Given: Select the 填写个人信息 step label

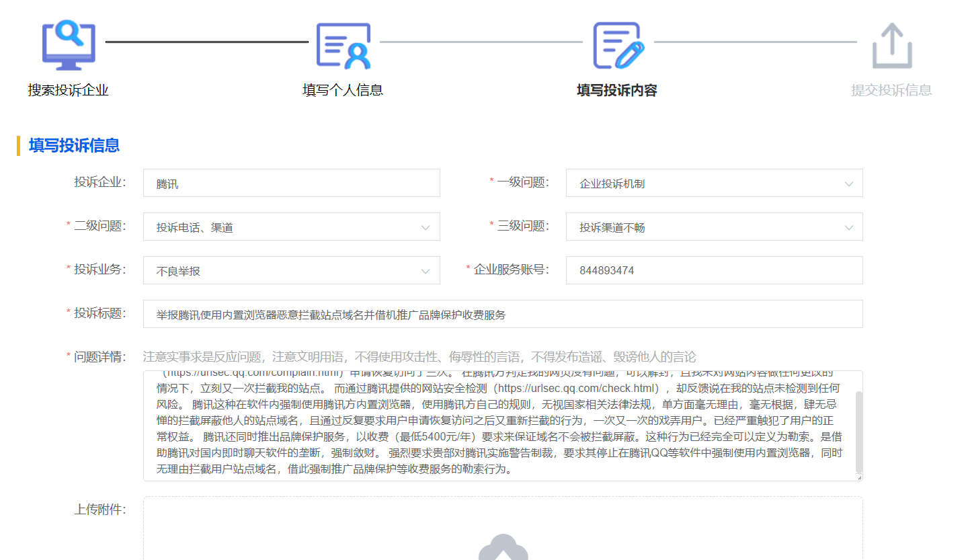Looking at the screenshot, I should click(x=344, y=90).
